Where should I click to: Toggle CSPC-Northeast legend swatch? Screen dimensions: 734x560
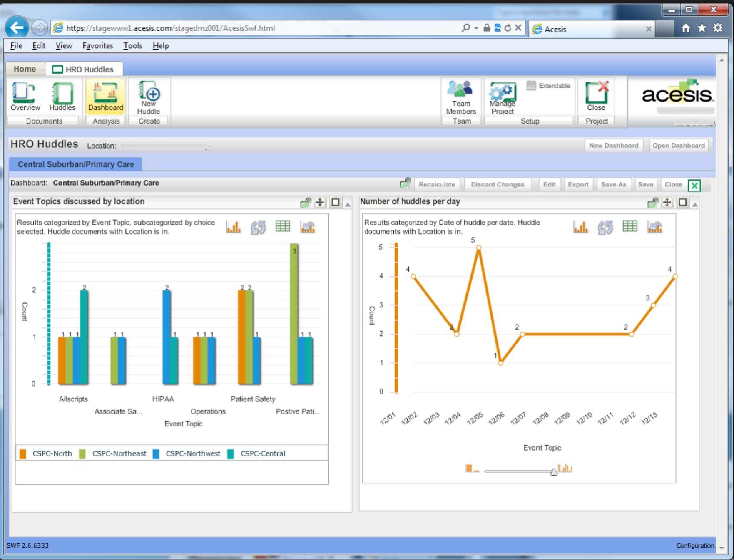click(x=82, y=454)
